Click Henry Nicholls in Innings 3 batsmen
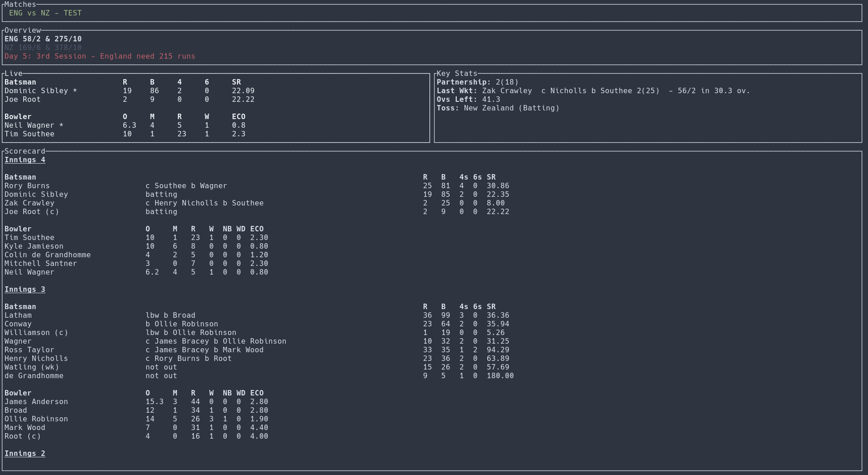868x475 pixels. 36,359
